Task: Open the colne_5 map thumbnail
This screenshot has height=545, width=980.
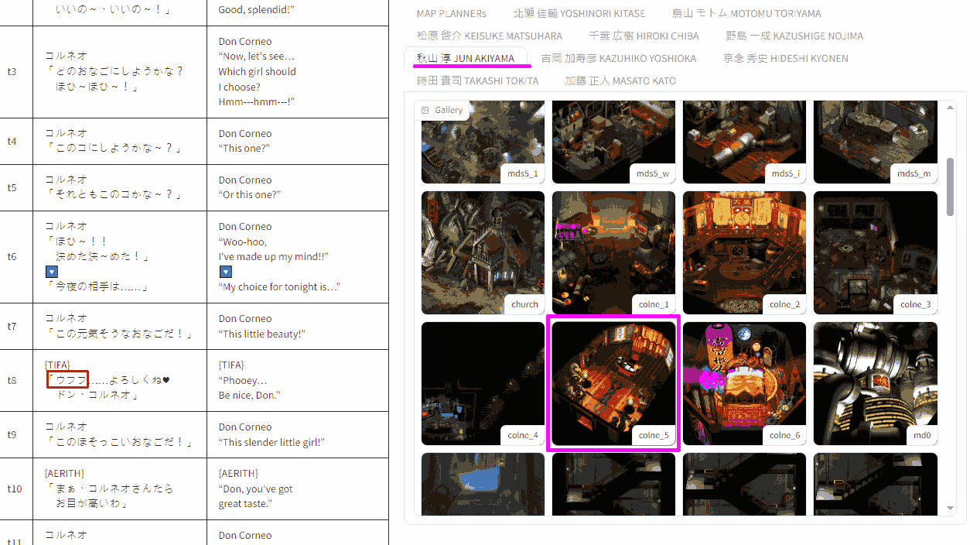Action: click(613, 383)
